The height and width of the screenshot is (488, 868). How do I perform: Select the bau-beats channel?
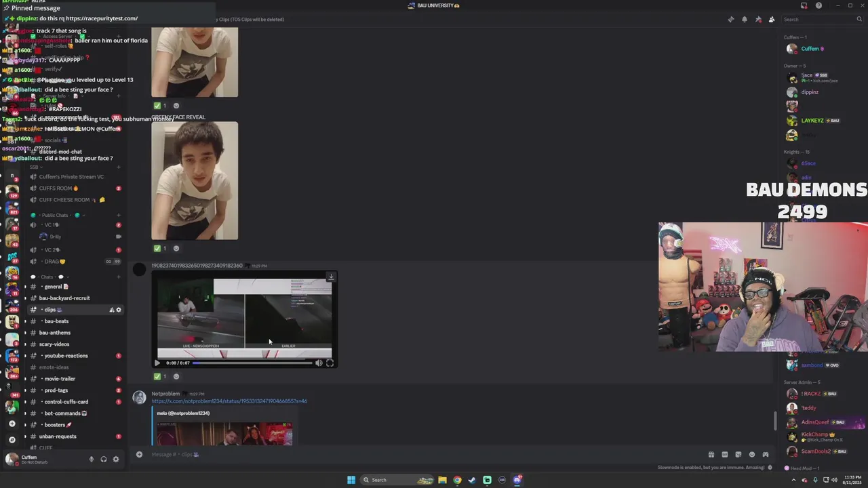pyautogui.click(x=75, y=321)
